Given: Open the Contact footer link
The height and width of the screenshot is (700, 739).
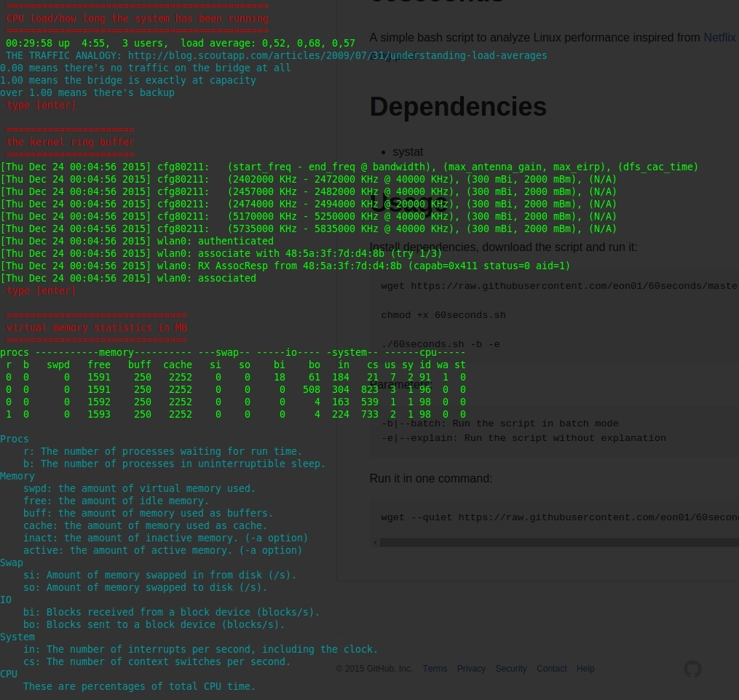Looking at the screenshot, I should (551, 669).
